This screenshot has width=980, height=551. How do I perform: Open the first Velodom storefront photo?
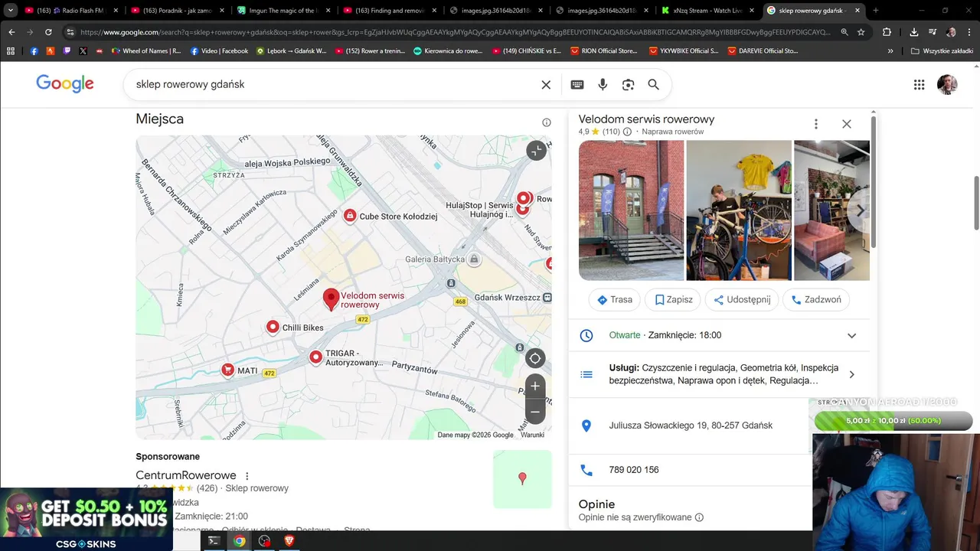point(631,210)
